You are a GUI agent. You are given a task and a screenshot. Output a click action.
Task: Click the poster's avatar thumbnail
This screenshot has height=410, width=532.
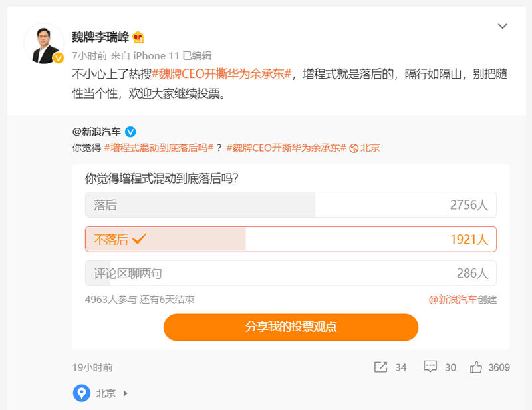pyautogui.click(x=43, y=40)
